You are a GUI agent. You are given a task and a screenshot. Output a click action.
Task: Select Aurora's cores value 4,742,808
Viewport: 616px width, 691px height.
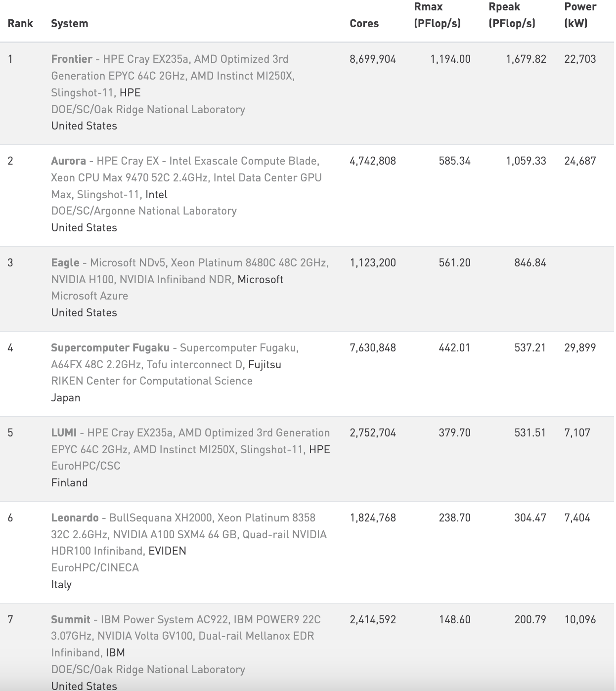373,161
